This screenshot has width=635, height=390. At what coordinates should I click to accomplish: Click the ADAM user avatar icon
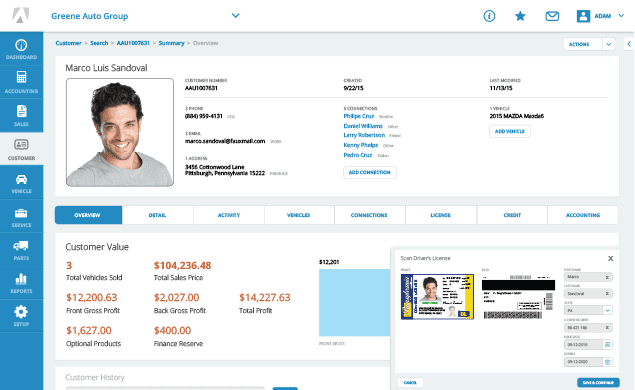point(583,16)
